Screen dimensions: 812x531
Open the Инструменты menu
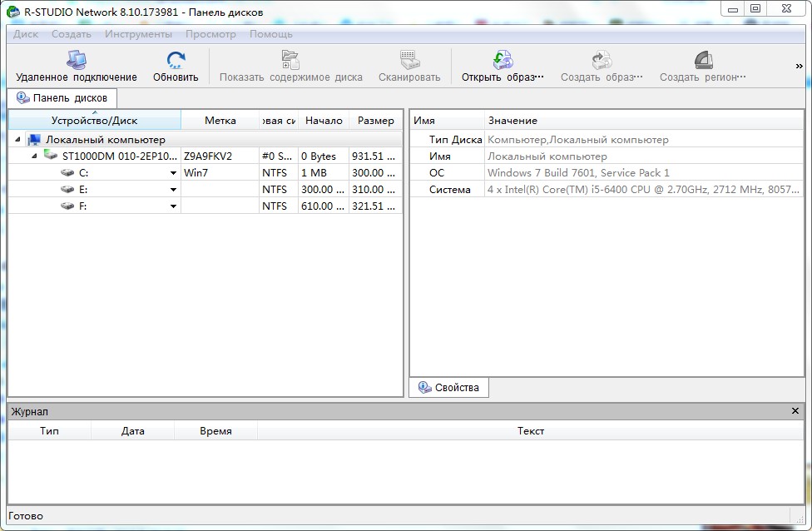point(138,34)
